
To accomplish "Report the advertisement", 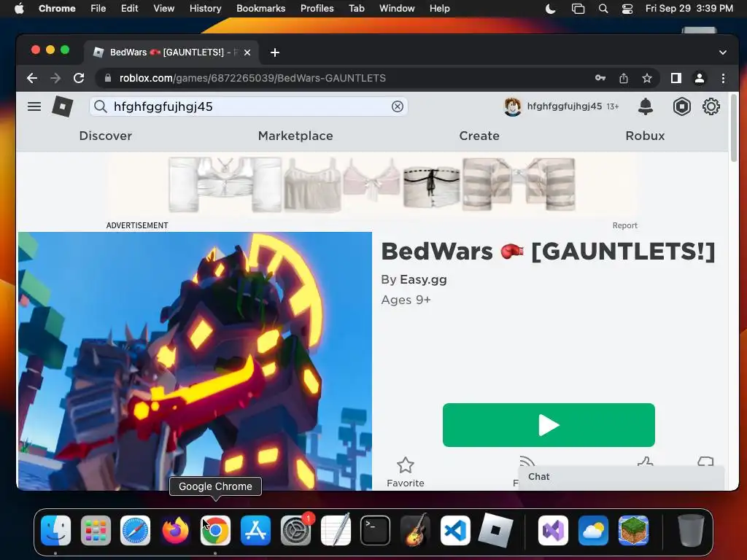I will point(624,225).
